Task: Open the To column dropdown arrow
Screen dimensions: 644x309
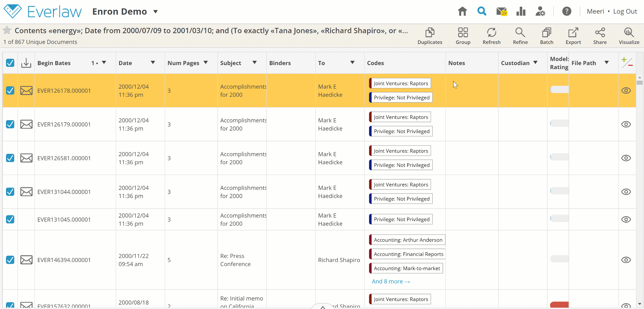Action: [353, 62]
